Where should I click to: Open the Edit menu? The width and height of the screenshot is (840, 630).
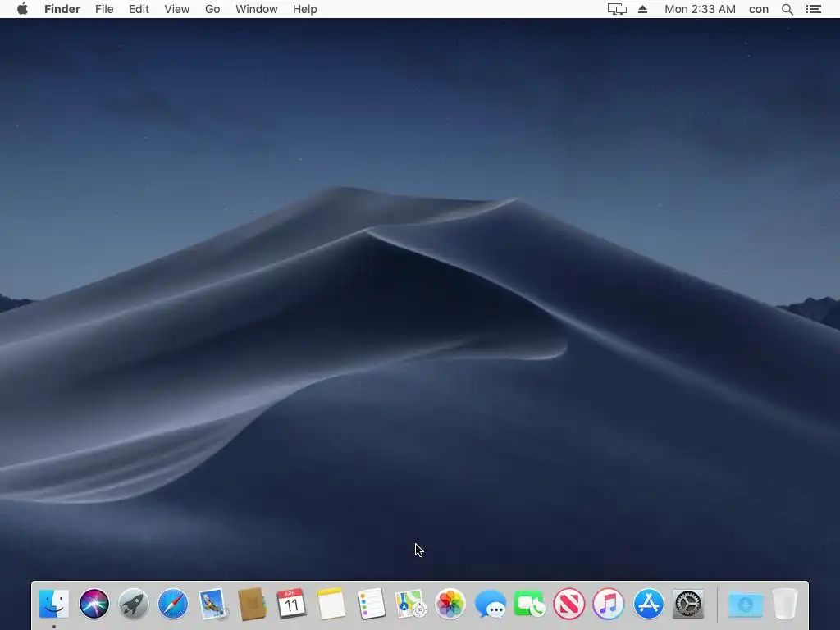[x=139, y=9]
